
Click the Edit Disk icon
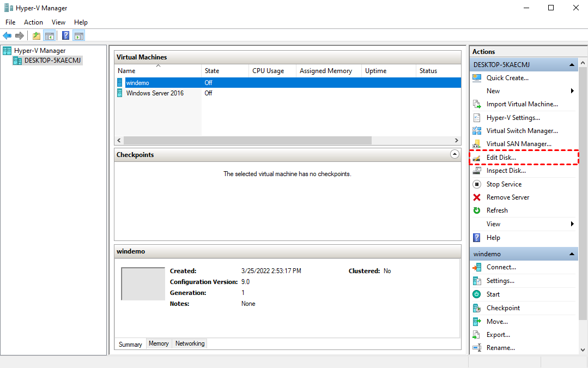coord(477,158)
